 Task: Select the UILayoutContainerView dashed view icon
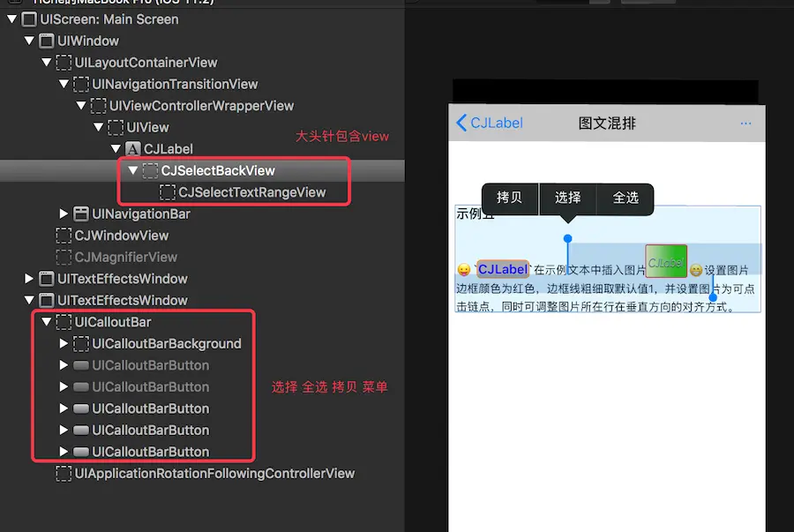point(64,63)
